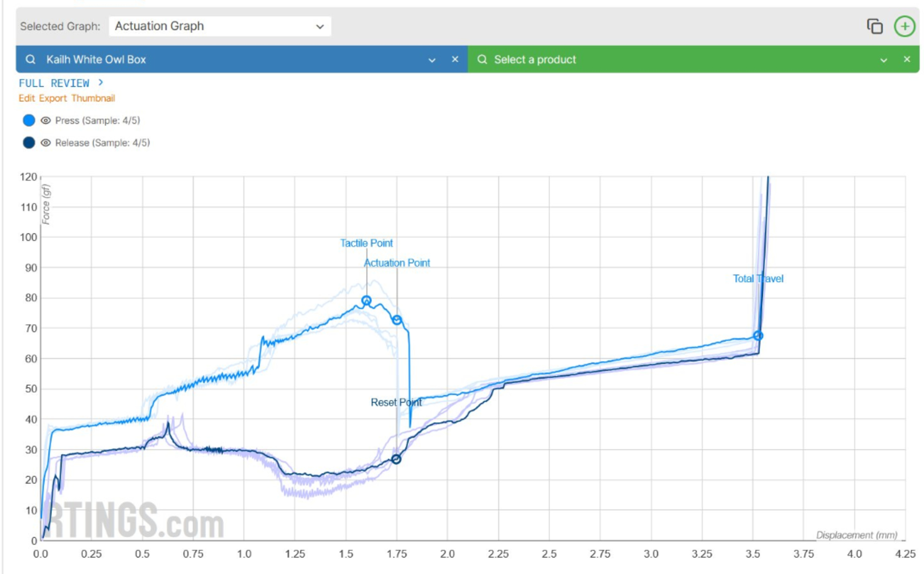Toggle Press sample visibility eye icon
This screenshot has height=574, width=924.
pos(45,121)
